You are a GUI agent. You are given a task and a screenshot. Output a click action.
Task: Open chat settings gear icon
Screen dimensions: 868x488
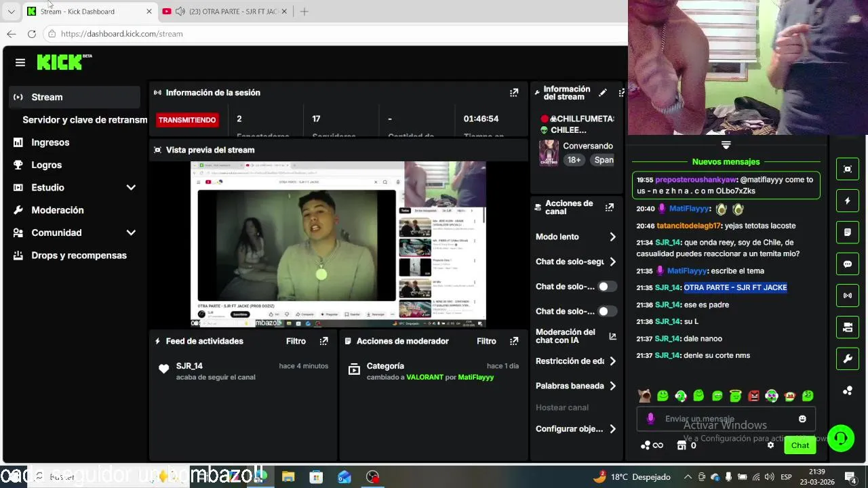click(x=770, y=445)
